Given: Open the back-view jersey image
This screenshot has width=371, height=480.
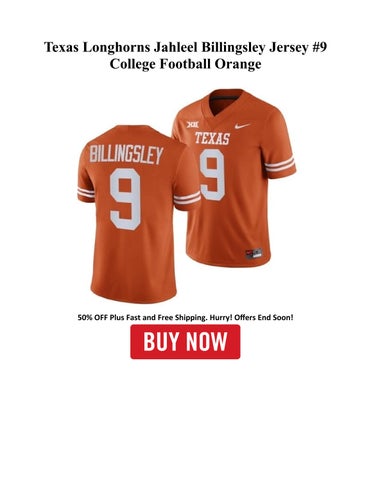Looking at the screenshot, I should tap(138, 214).
